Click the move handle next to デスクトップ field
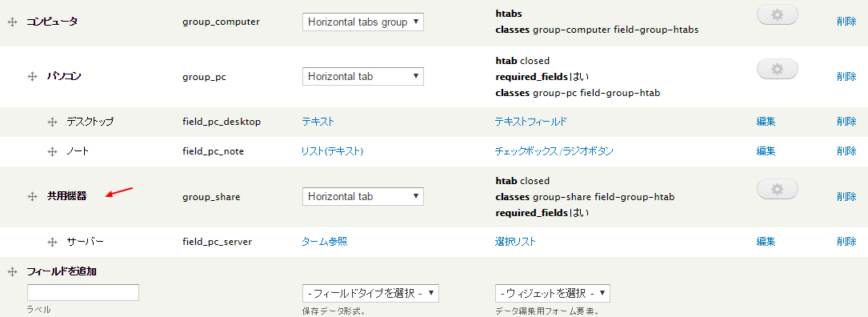Image resolution: width=868 pixels, height=317 pixels. pos(52,122)
